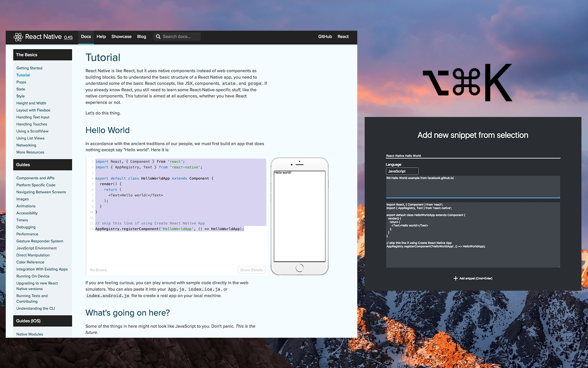
Task: Open the Language dropdown showing JavaScript
Action: point(402,171)
